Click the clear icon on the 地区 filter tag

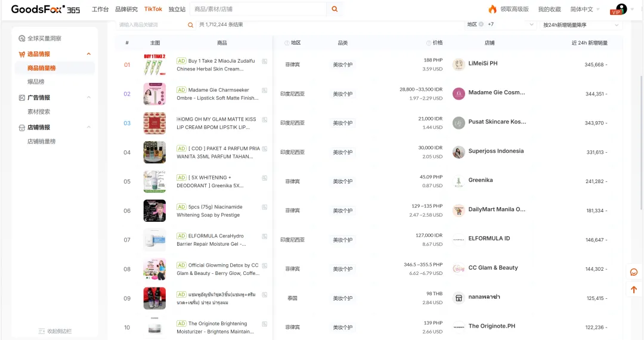(481, 24)
